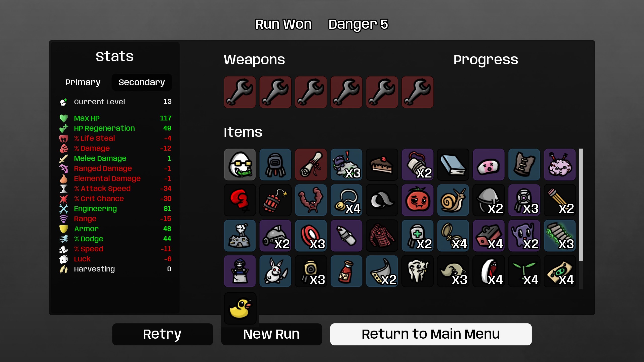
Task: Select the blue book item
Action: click(x=453, y=165)
